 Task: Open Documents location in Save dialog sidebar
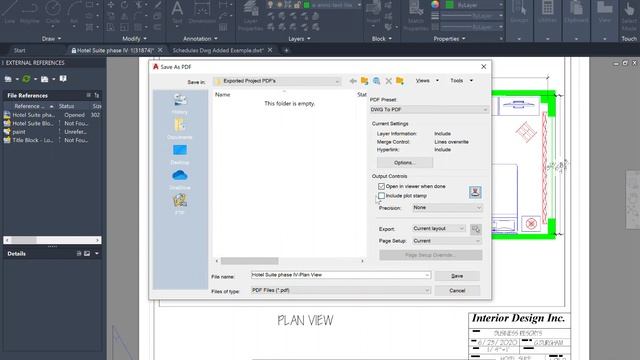(x=180, y=129)
